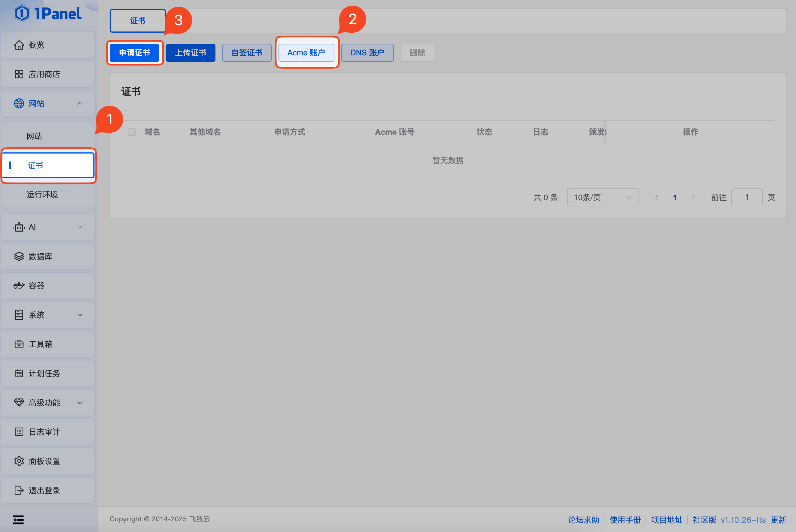Open 容器 docker whale icon

(19, 286)
